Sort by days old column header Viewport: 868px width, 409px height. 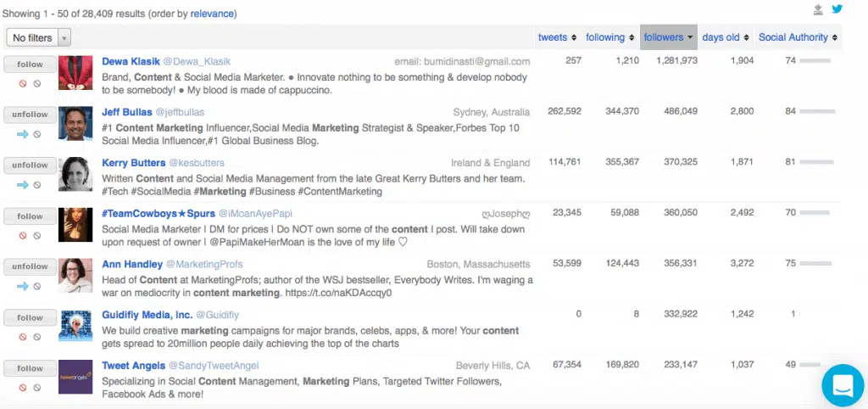725,37
